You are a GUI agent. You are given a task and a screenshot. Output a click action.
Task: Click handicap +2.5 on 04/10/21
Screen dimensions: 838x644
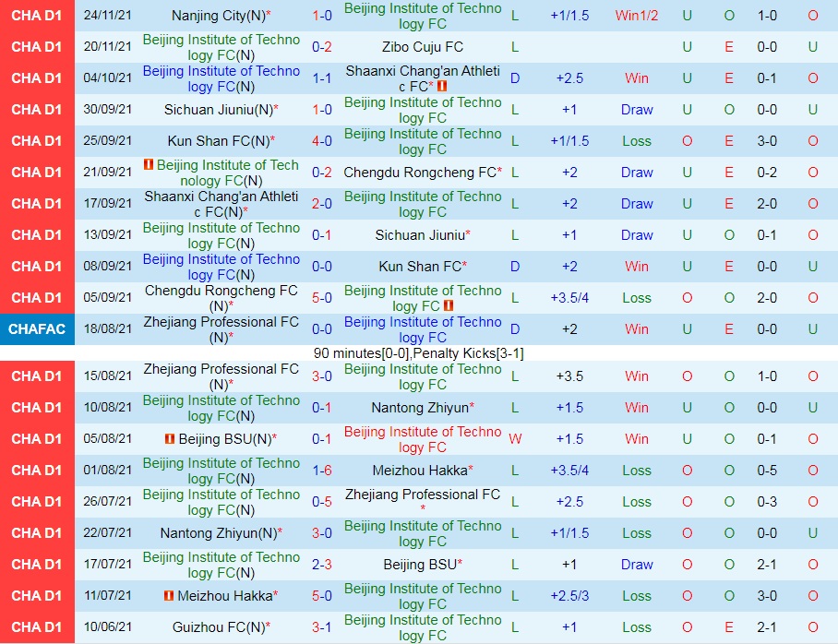coord(569,78)
